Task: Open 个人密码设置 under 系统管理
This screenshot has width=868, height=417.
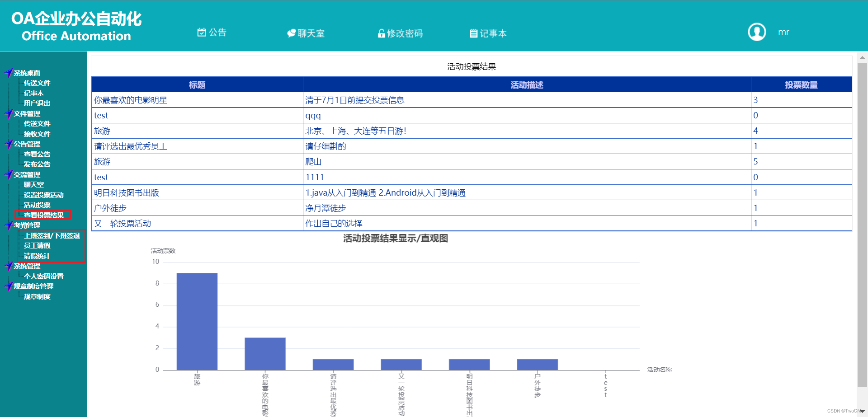Action: pos(44,276)
